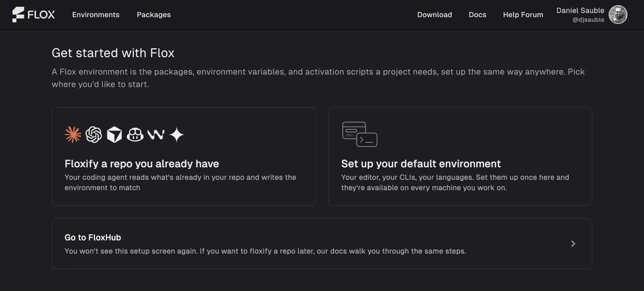The height and width of the screenshot is (291, 644).
Task: Click the 'Get started with Flox' heading
Action: point(113,53)
